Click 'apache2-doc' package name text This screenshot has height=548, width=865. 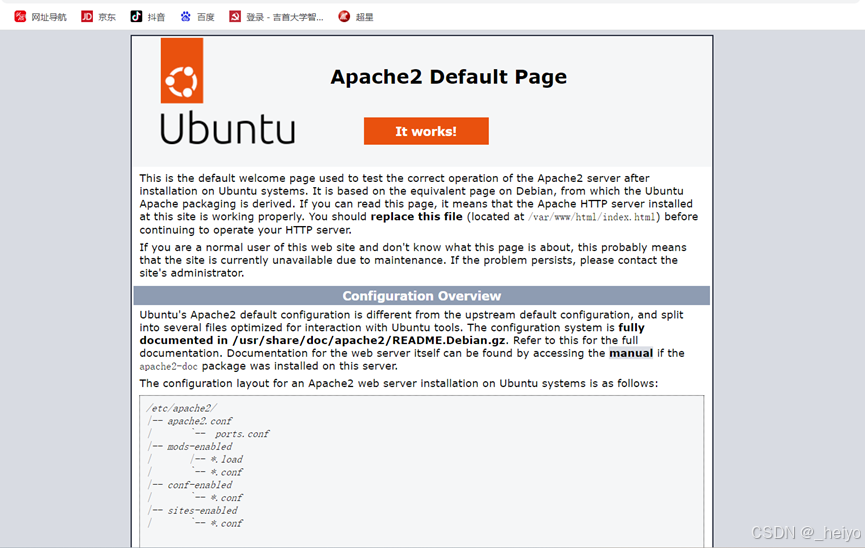tap(168, 366)
